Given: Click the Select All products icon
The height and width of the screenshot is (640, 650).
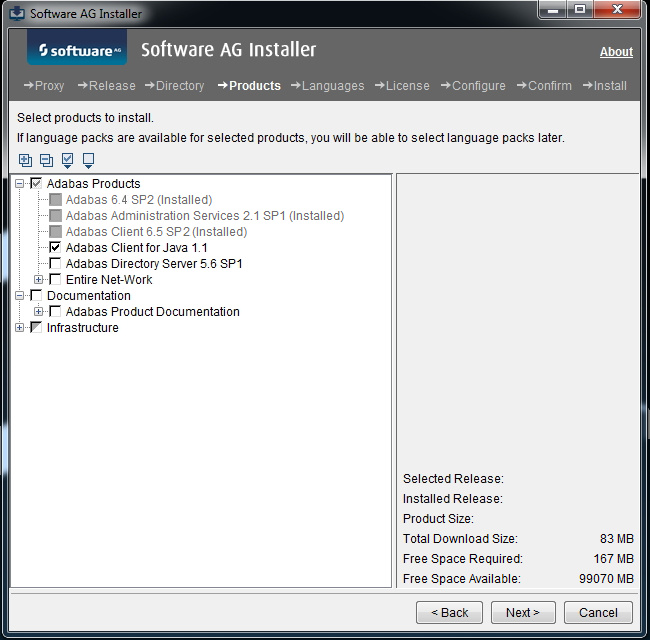Looking at the screenshot, I should [x=68, y=160].
